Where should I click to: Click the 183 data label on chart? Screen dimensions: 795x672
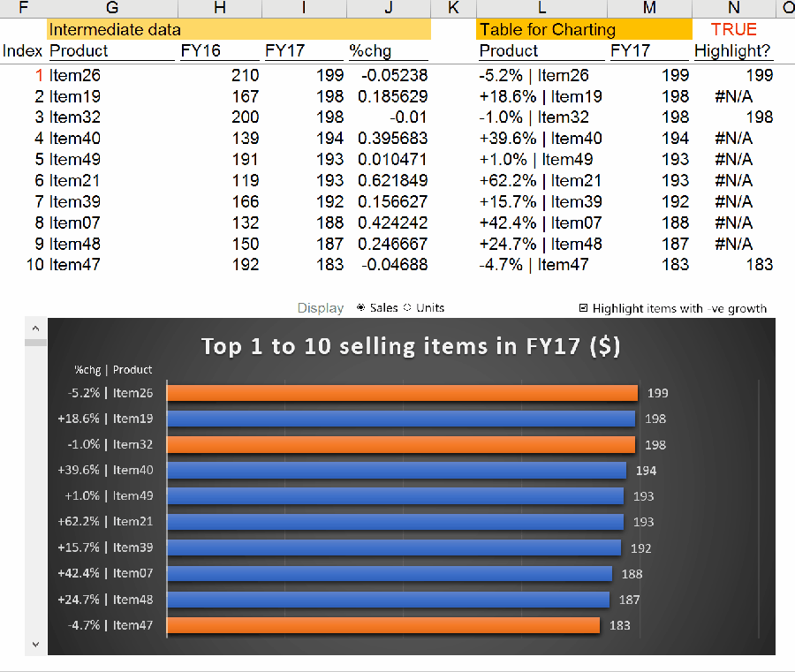pos(620,625)
